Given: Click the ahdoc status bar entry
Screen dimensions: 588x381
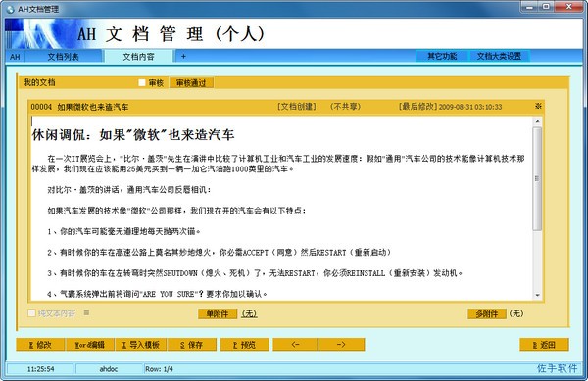Looking at the screenshot, I should point(109,369).
